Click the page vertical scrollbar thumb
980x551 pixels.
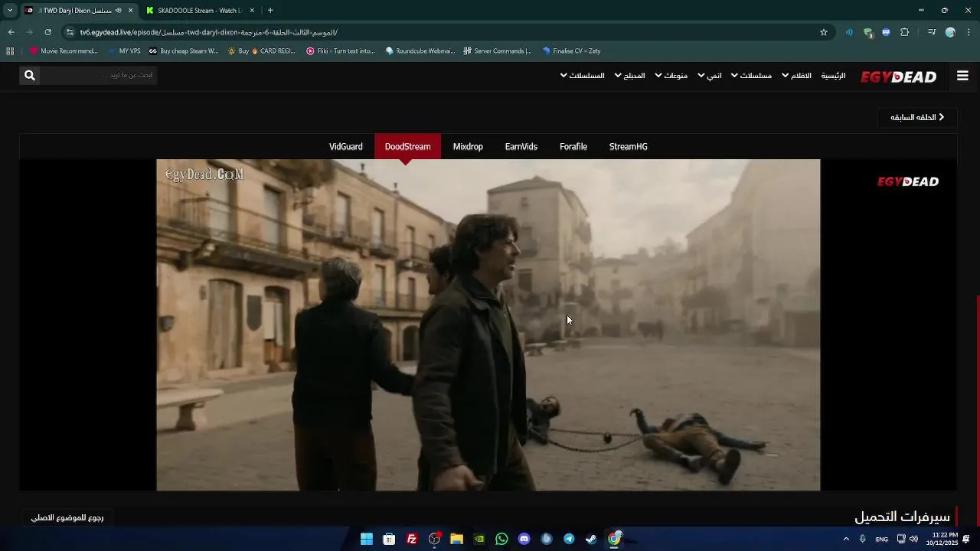point(977,410)
